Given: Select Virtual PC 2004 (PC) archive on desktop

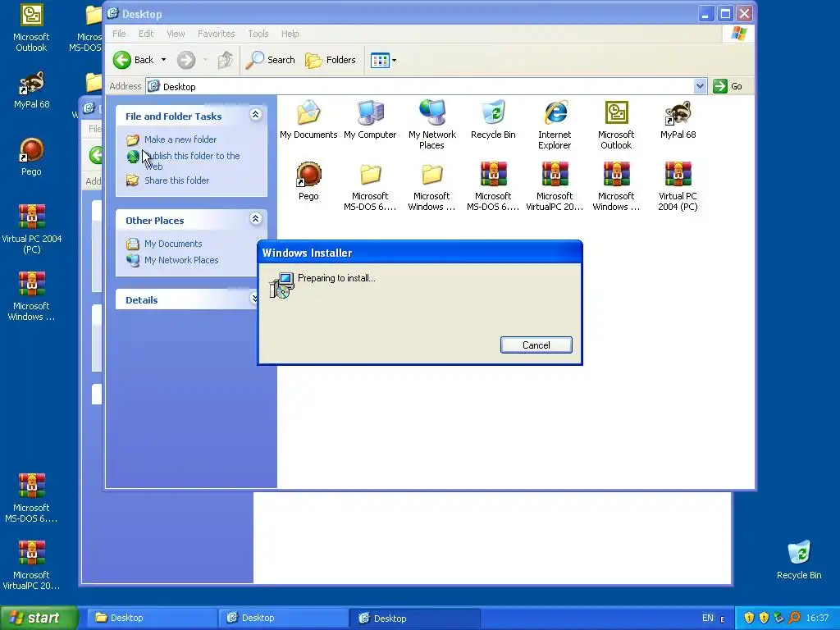Looking at the screenshot, I should point(31,230).
